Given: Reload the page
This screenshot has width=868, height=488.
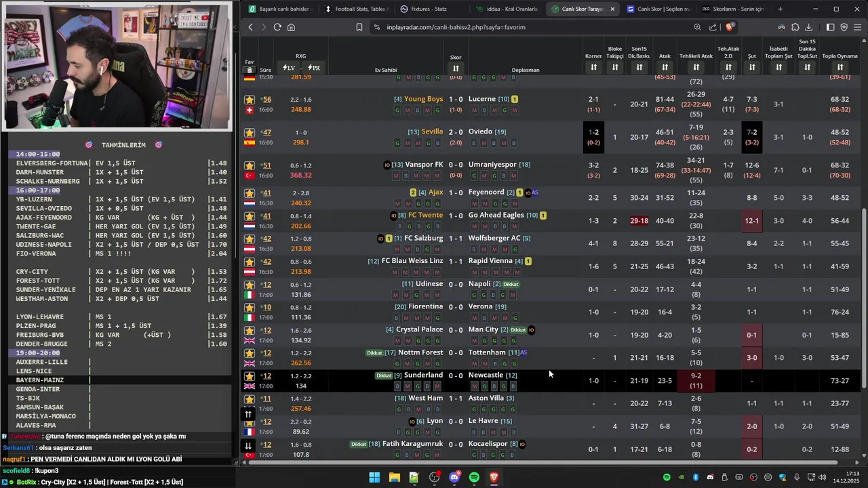Looking at the screenshot, I should click(277, 27).
